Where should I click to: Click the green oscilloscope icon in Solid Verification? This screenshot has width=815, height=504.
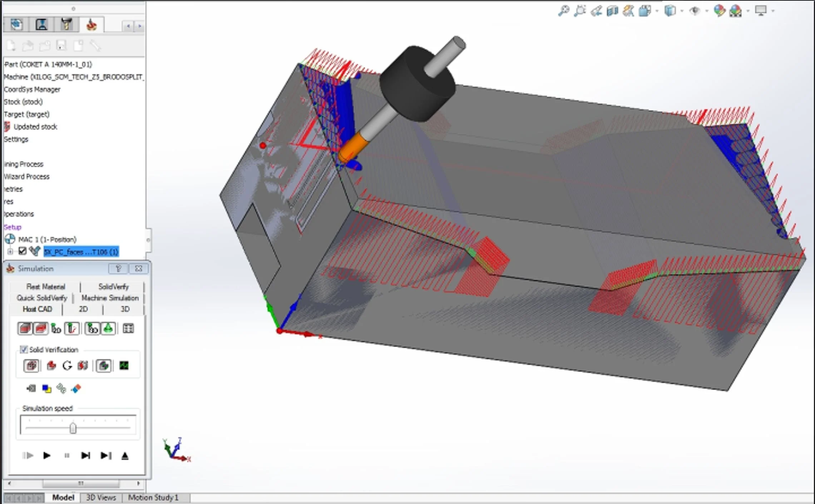click(x=124, y=365)
